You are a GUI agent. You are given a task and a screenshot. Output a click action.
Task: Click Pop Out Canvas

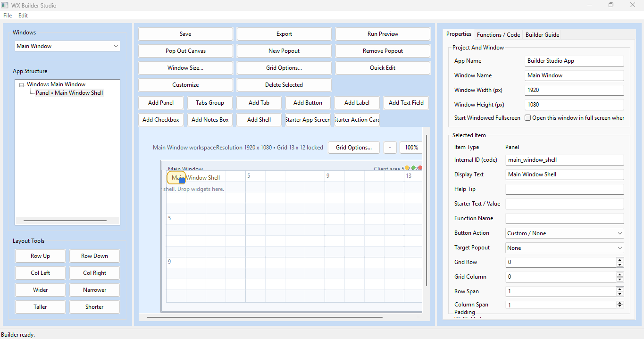[185, 51]
